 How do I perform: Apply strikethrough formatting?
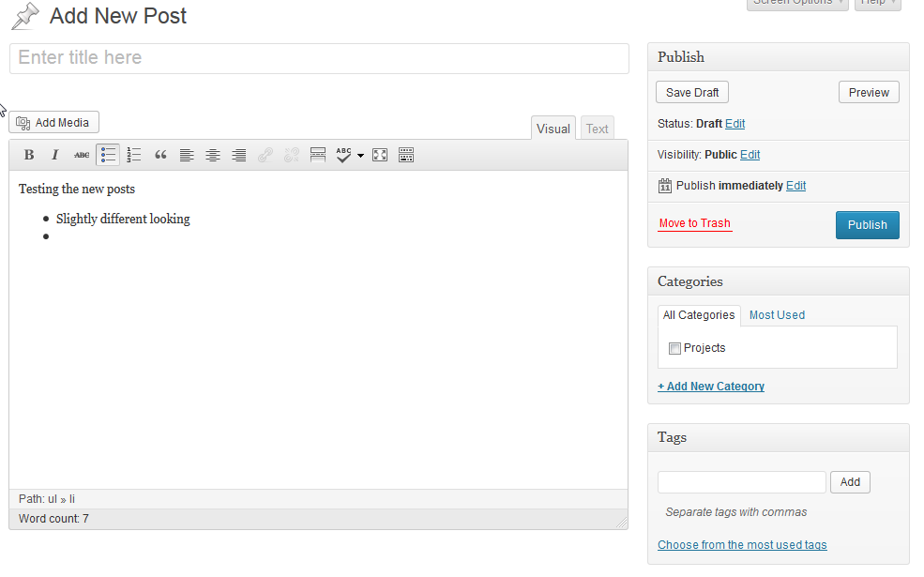pyautogui.click(x=82, y=155)
